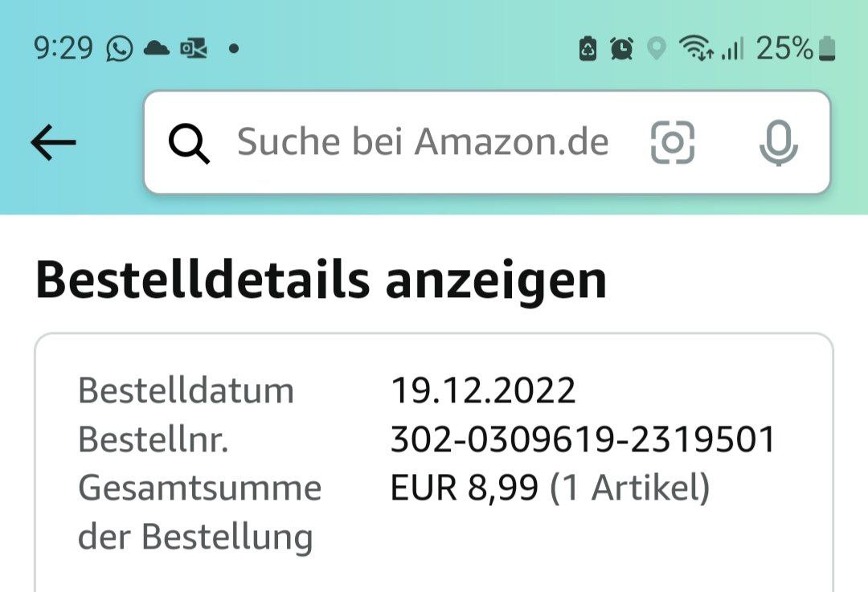The image size is (868, 592).
Task: Tap the location pin status icon
Action: (657, 49)
